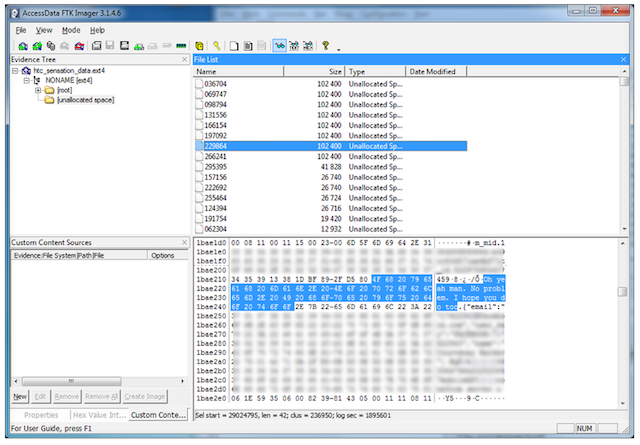Click the Options column header

pyautogui.click(x=167, y=256)
